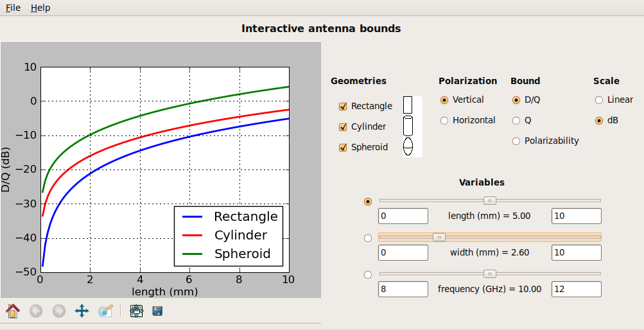The image size is (644, 330).
Task: Click the Forward arrow in plot toolbar
Action: coord(58,311)
